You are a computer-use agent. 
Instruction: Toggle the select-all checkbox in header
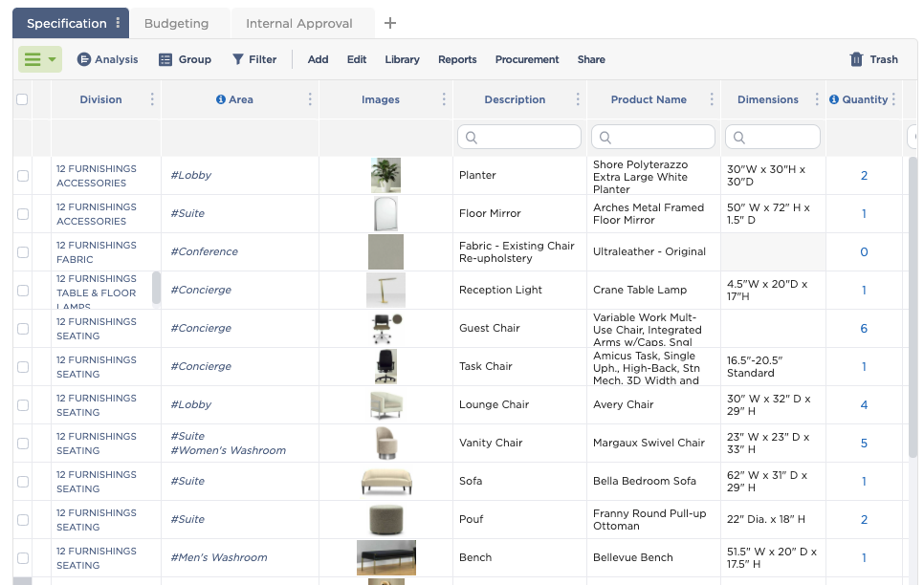22,99
